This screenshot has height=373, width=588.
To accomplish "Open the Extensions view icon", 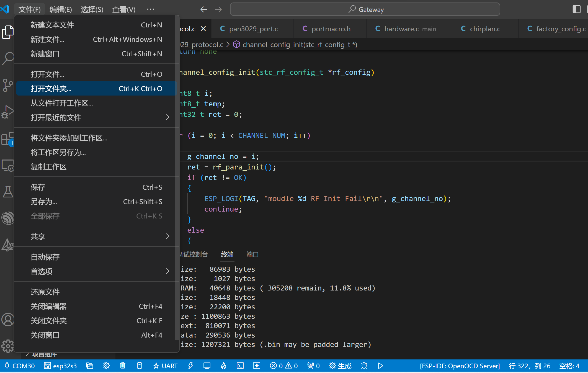I will coord(7,138).
